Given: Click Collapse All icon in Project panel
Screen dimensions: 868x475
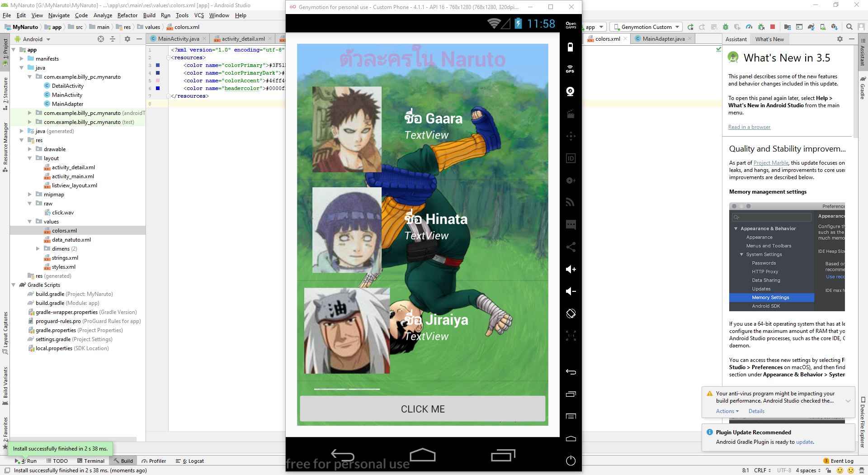Looking at the screenshot, I should 113,39.
